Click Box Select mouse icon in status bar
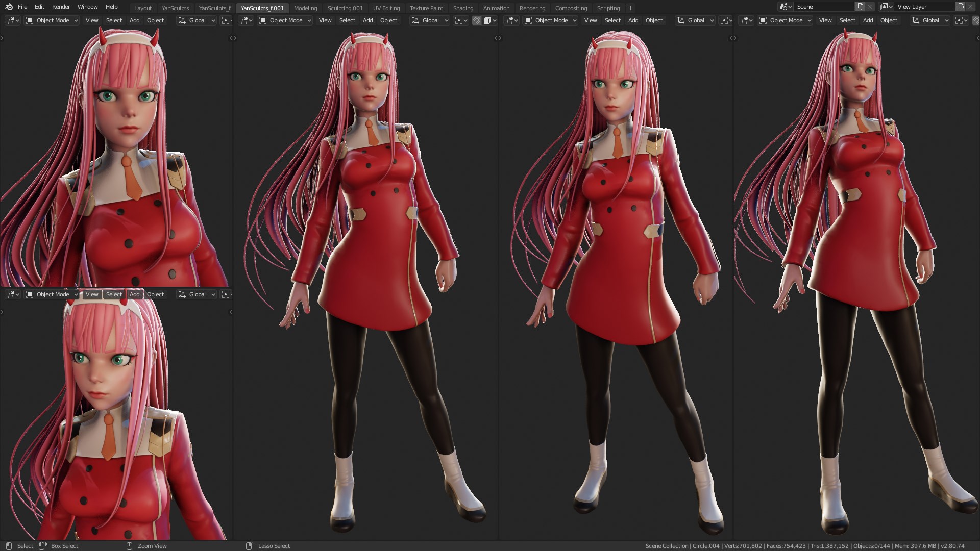This screenshot has height=551, width=980. [42, 546]
